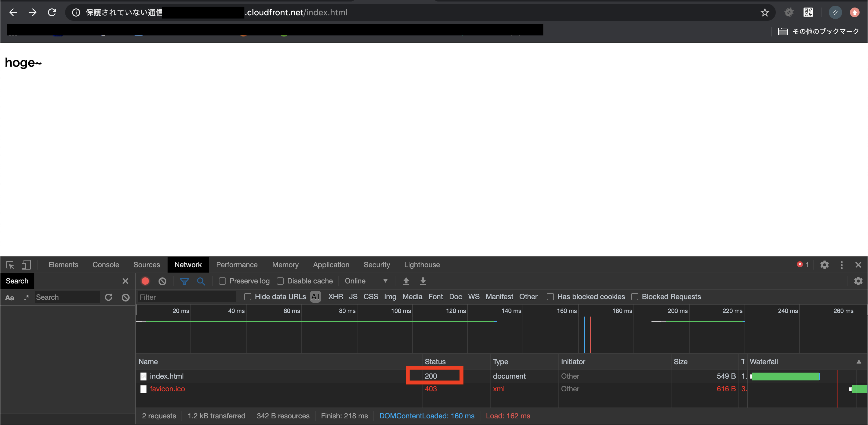Enable the Disable cache checkbox

click(280, 281)
